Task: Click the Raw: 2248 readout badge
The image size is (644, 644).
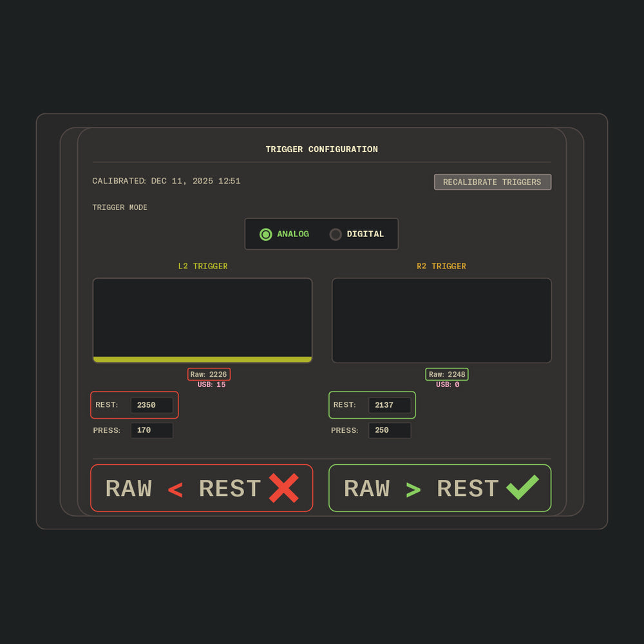Action: point(447,374)
